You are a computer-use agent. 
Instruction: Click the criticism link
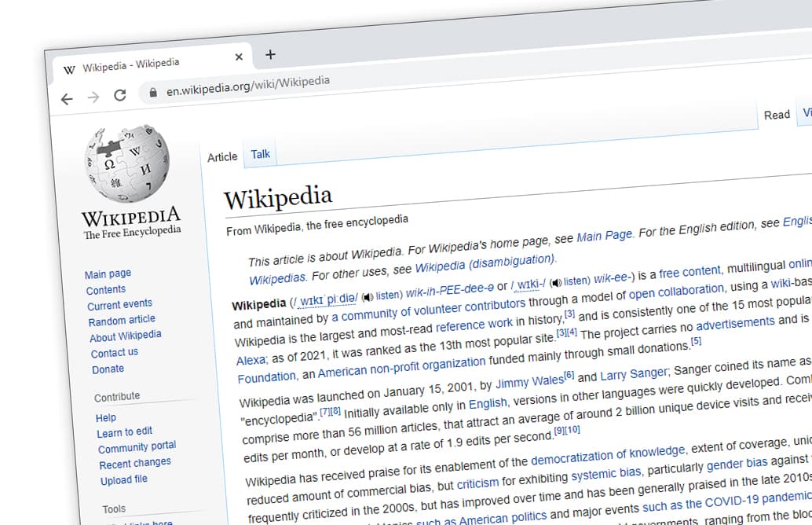477,483
